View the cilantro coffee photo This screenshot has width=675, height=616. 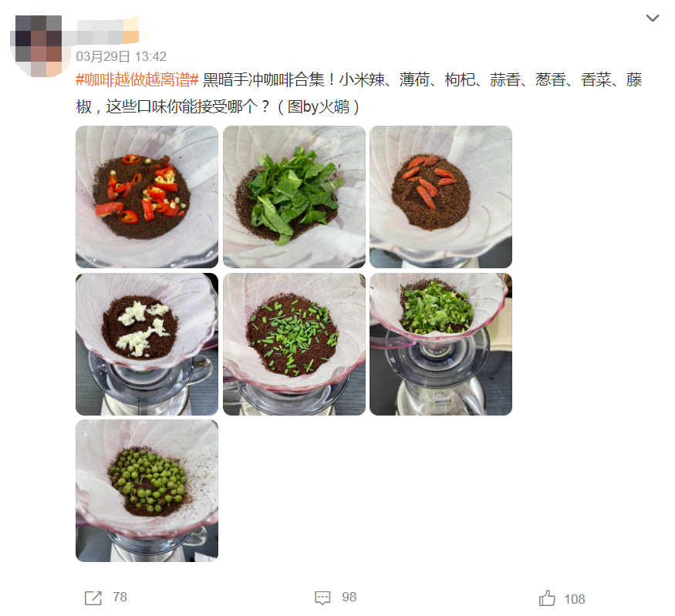[x=440, y=344]
